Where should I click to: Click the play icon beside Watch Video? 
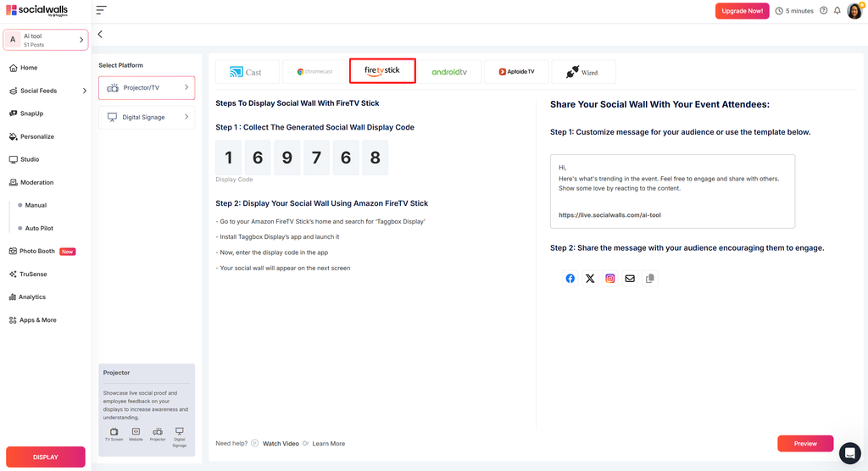tap(254, 443)
